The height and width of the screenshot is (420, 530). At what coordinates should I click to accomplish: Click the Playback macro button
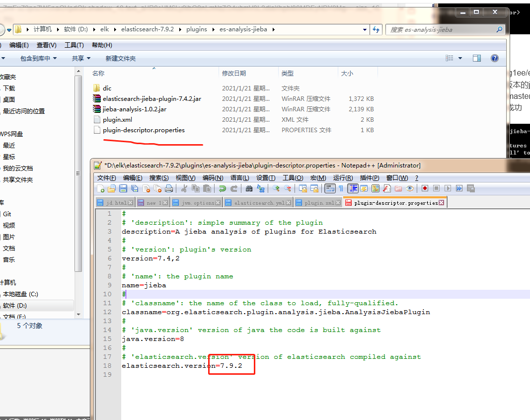click(448, 189)
